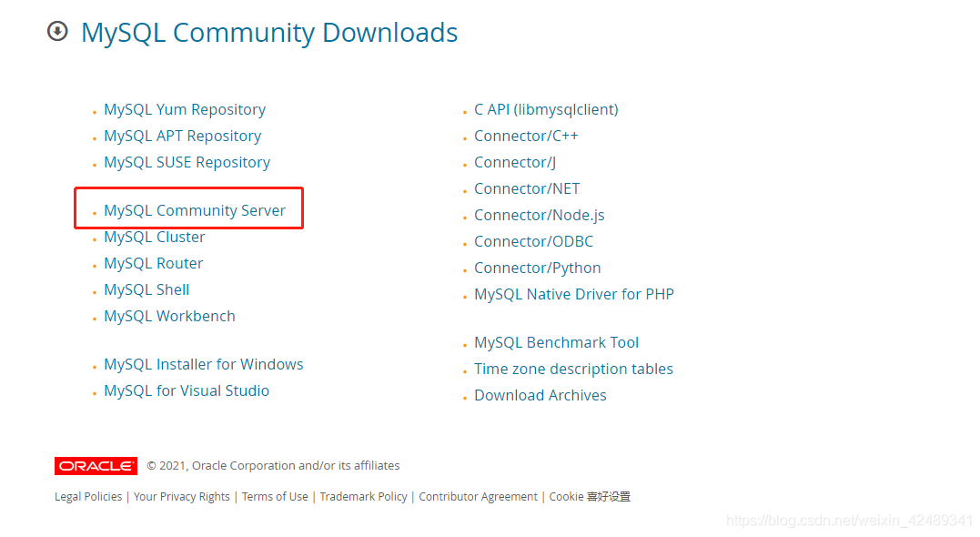Open the Download Archives page
Image resolution: width=980 pixels, height=537 pixels.
(x=540, y=394)
